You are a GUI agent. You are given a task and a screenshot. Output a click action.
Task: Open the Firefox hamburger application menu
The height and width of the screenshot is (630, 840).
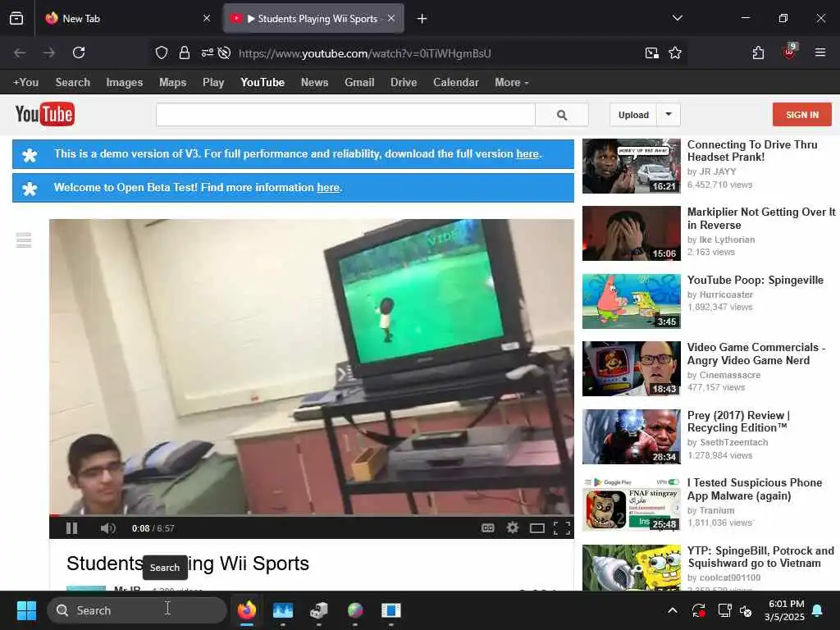(820, 52)
